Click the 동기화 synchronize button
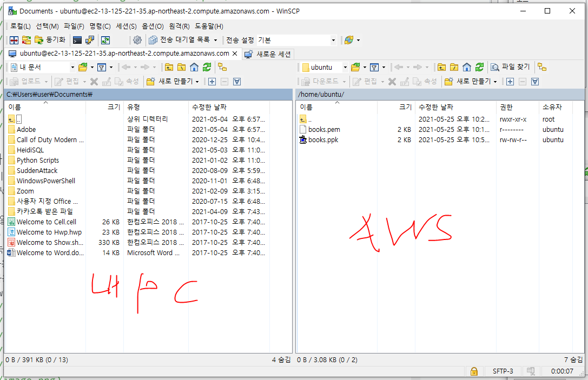Image resolution: width=588 pixels, height=380 pixels. [x=50, y=40]
